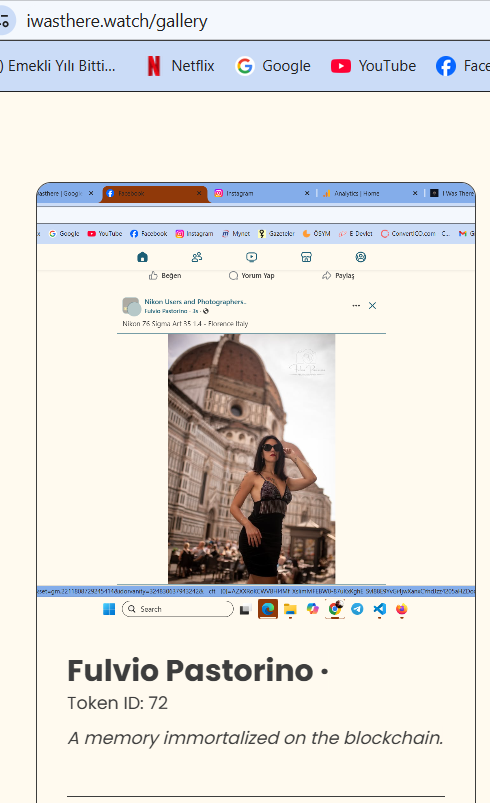This screenshot has height=803, width=490.
Task: Close the Nikon Users post with X
Action: coord(373,306)
